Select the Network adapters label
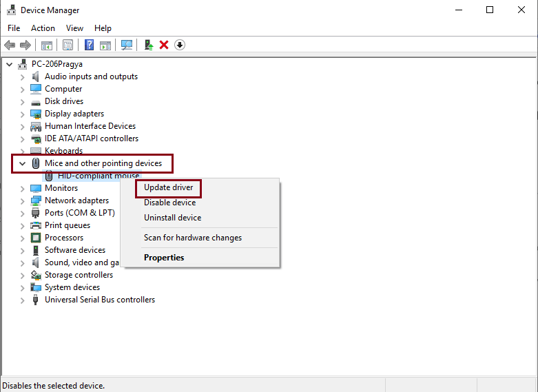The width and height of the screenshot is (538, 392). tap(77, 200)
